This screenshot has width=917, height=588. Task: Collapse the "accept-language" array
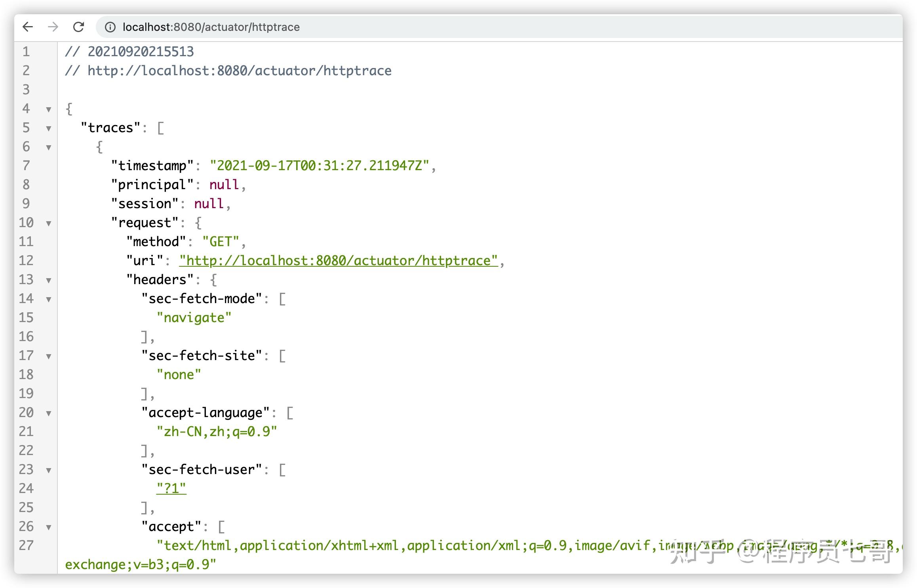coord(49,413)
